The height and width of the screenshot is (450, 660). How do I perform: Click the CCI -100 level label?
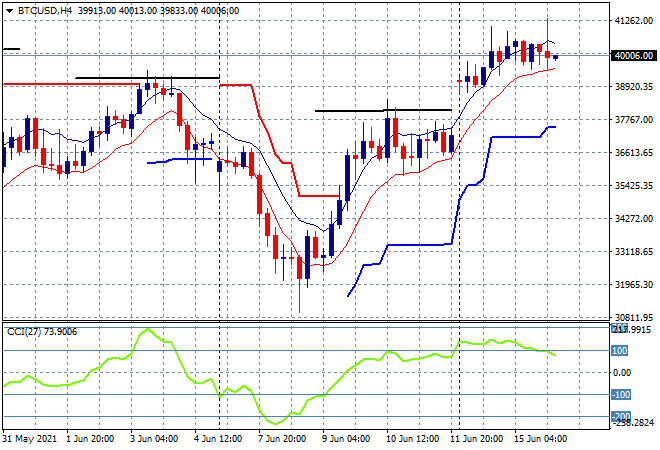621,394
